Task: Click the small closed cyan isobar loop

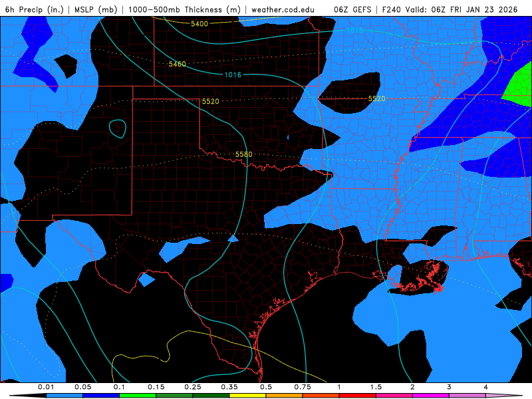Action: 118,129
